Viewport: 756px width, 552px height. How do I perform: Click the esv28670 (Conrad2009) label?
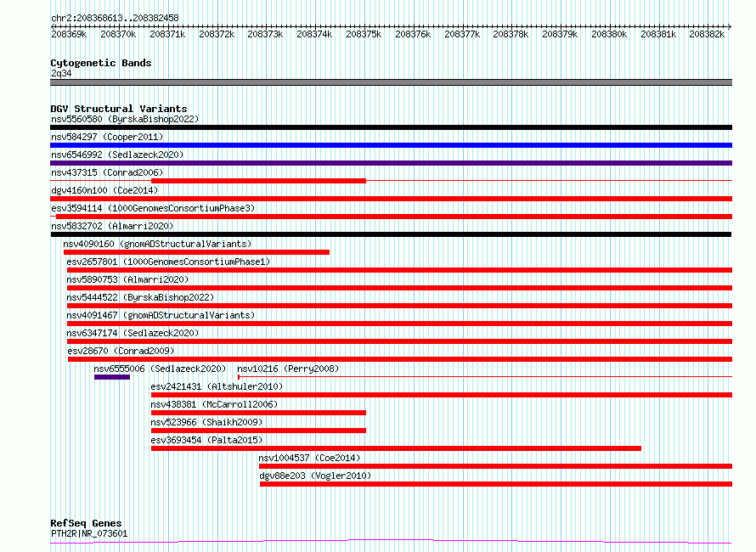[121, 351]
